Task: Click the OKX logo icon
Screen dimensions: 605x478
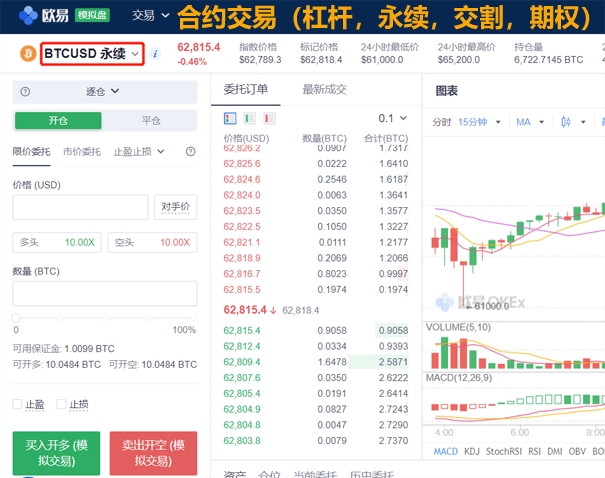Action: click(x=28, y=15)
